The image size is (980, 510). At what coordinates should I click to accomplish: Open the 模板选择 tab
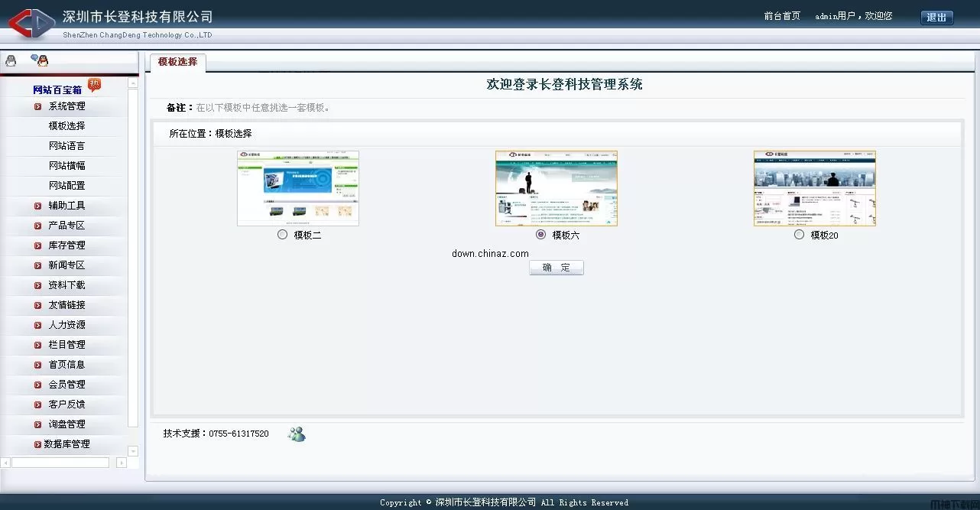tap(178, 62)
